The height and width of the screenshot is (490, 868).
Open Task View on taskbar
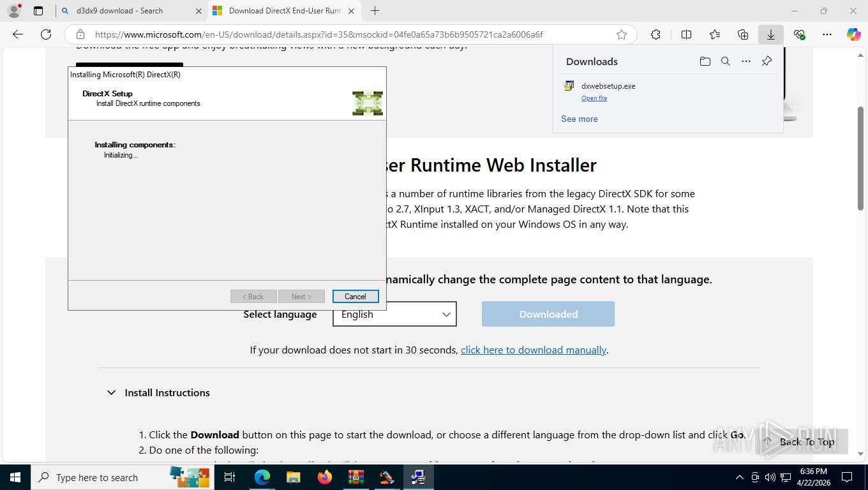pyautogui.click(x=230, y=477)
